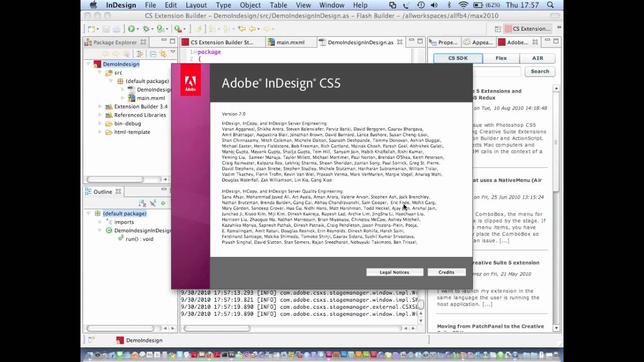Select the CS SDK search category

coord(458,58)
